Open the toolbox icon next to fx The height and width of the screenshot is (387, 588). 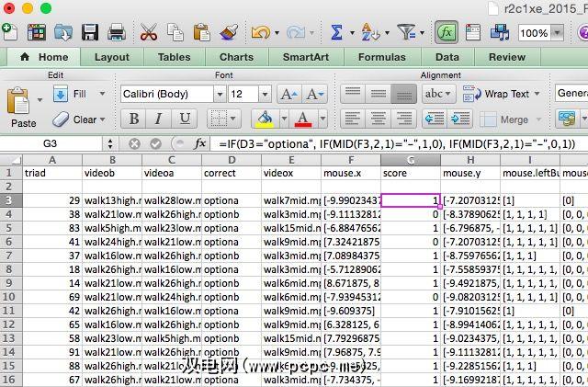tap(473, 32)
